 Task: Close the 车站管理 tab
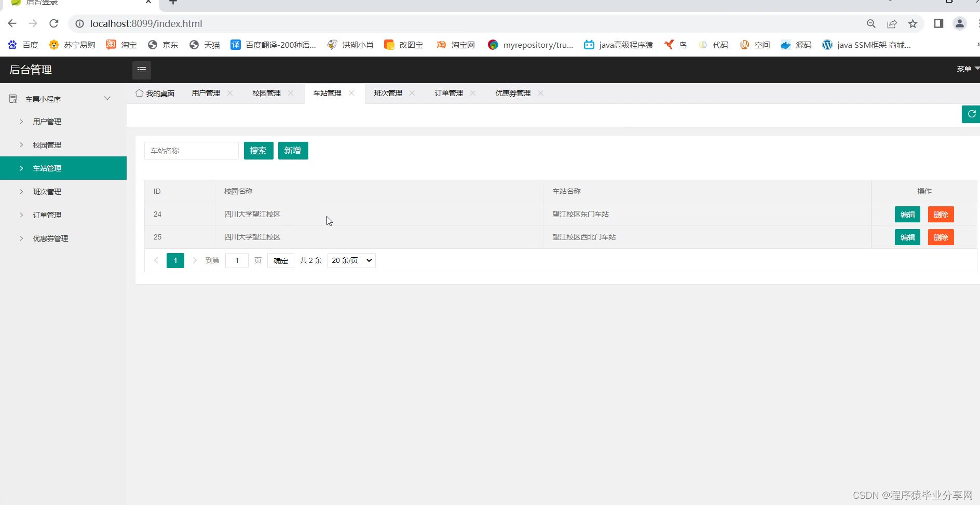351,93
